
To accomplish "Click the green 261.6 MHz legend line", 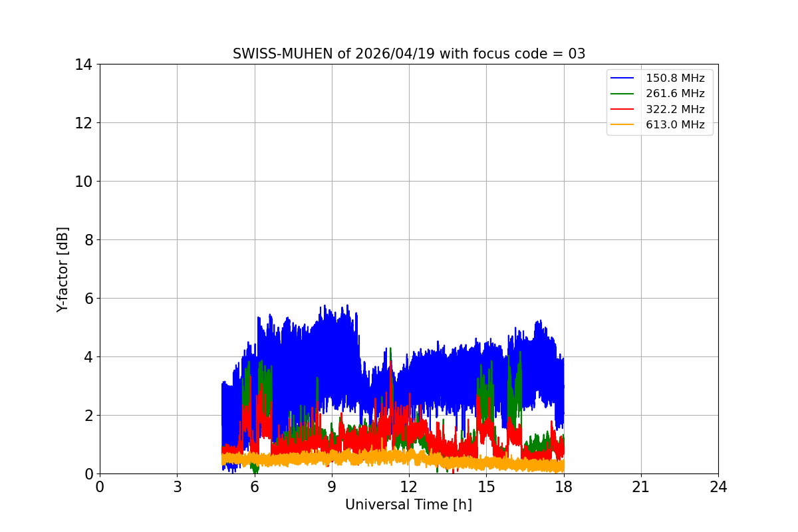I will tap(623, 94).
